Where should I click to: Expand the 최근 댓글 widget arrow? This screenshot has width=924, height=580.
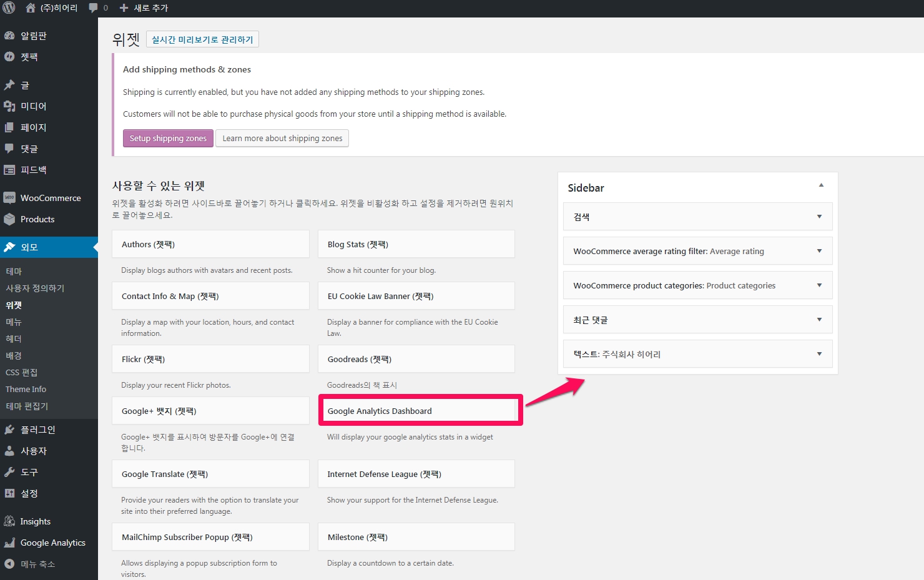click(x=819, y=320)
